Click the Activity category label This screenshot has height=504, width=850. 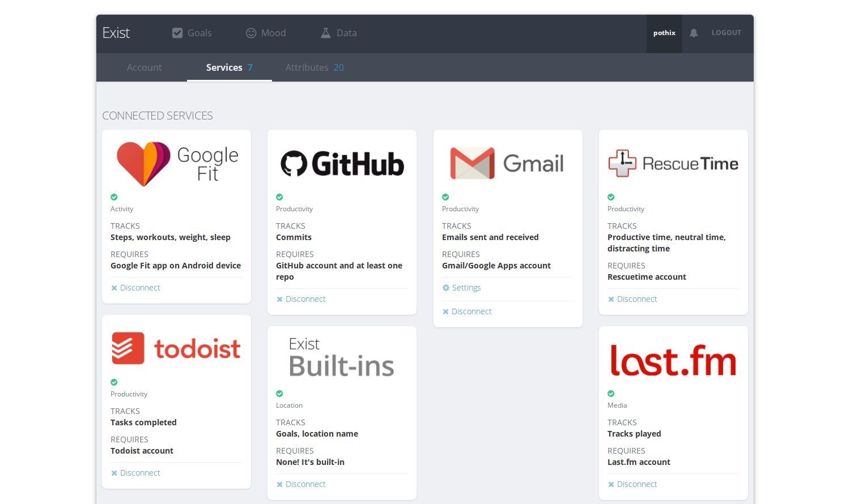(x=122, y=209)
